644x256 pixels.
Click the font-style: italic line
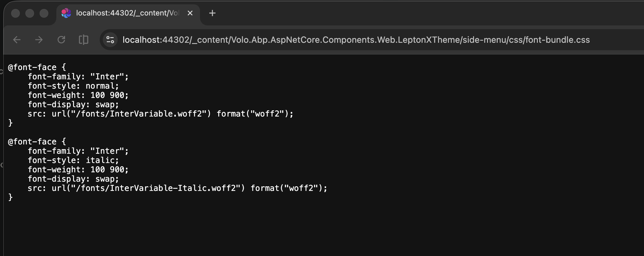73,160
